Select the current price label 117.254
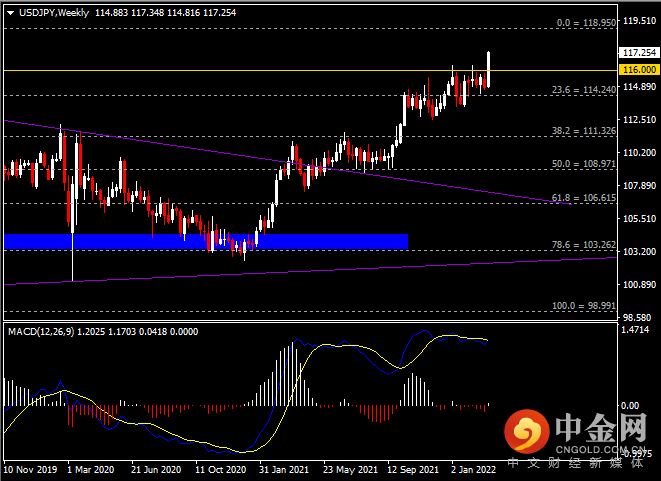The width and height of the screenshot is (661, 481). click(x=639, y=53)
